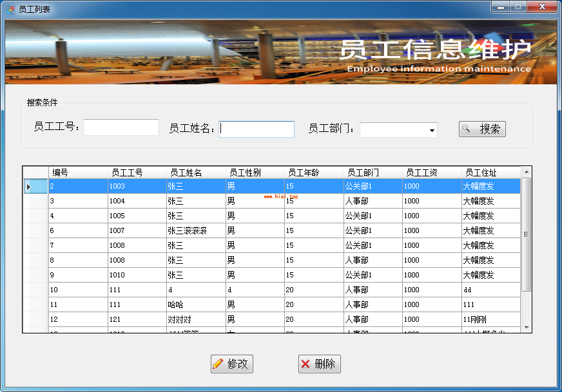Select address cell dd
Viewport: 562px width, 392px height.
point(491,290)
